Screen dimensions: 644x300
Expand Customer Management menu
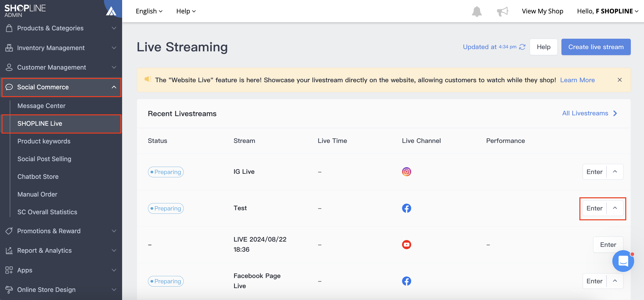click(x=114, y=67)
